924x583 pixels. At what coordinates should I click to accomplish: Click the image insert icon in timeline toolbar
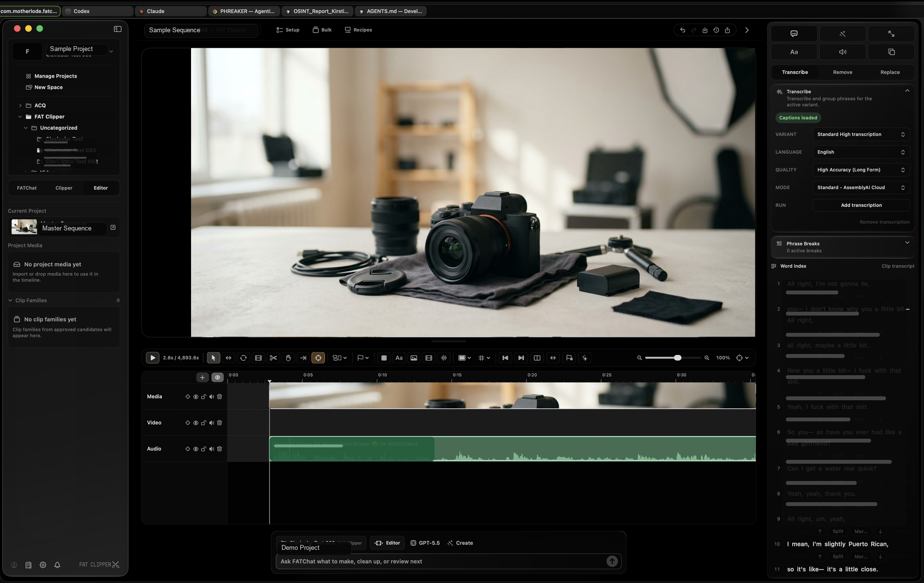pos(414,358)
